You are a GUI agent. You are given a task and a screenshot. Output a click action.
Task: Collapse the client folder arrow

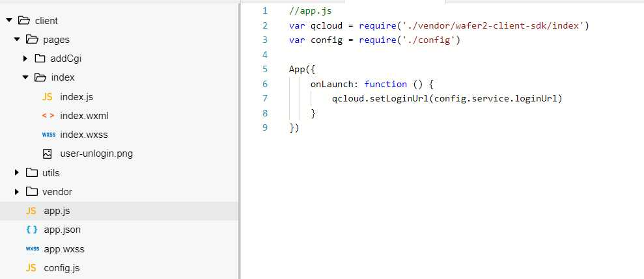coord(9,21)
